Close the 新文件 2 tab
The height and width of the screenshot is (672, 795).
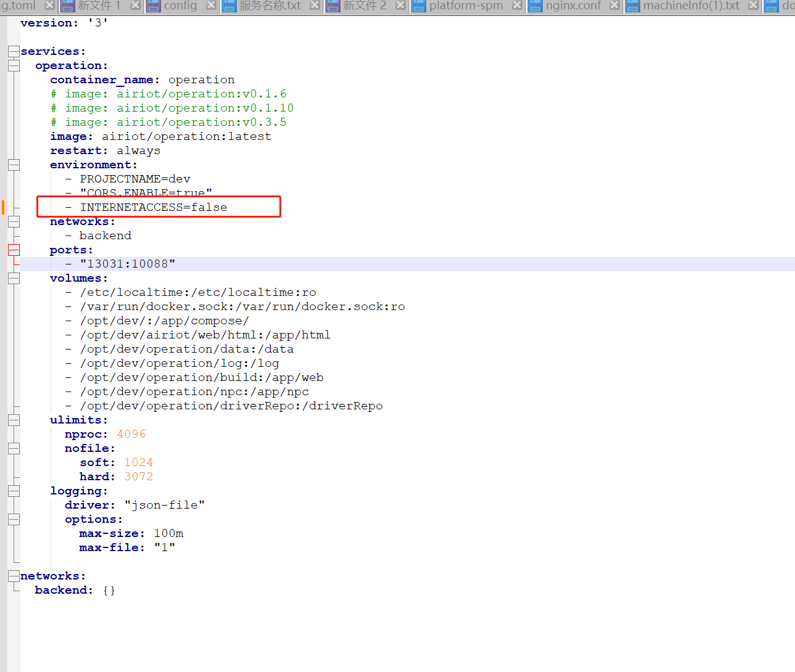click(400, 6)
